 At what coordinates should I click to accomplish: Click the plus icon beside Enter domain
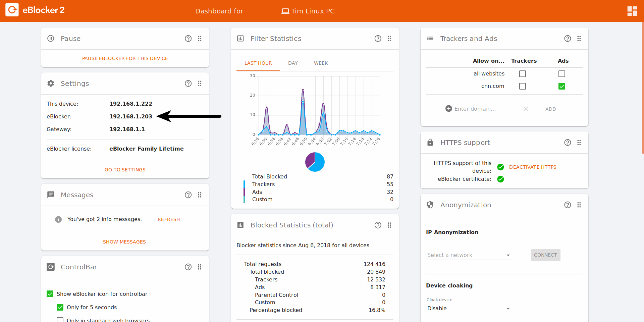449,109
